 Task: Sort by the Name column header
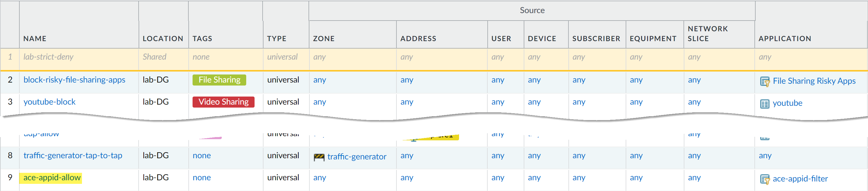click(x=35, y=38)
